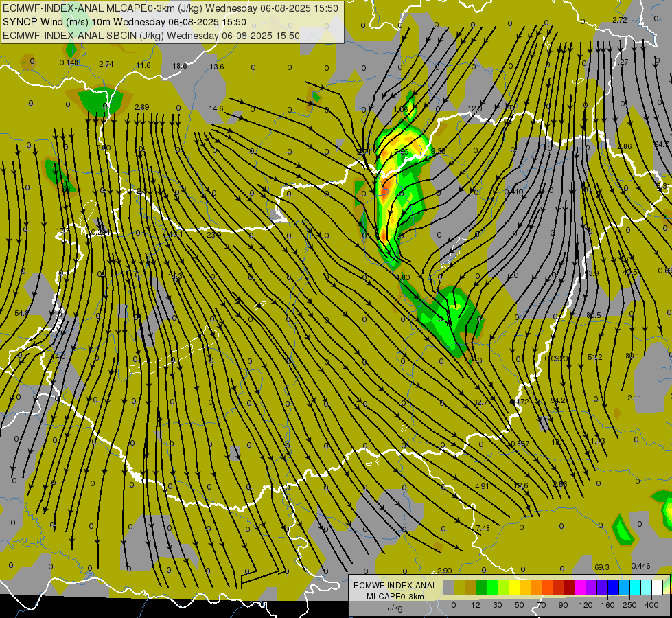The height and width of the screenshot is (618, 672).
Task: Click legend tick label 90
Action: pos(563,605)
